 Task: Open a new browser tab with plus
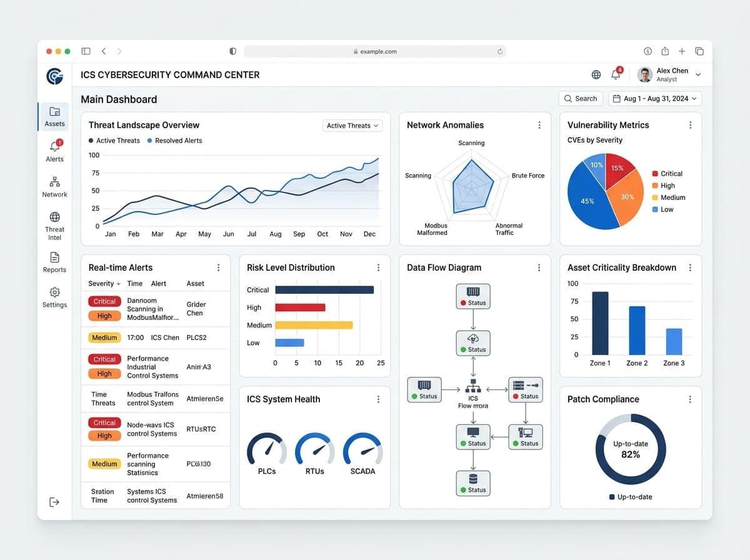click(x=682, y=51)
